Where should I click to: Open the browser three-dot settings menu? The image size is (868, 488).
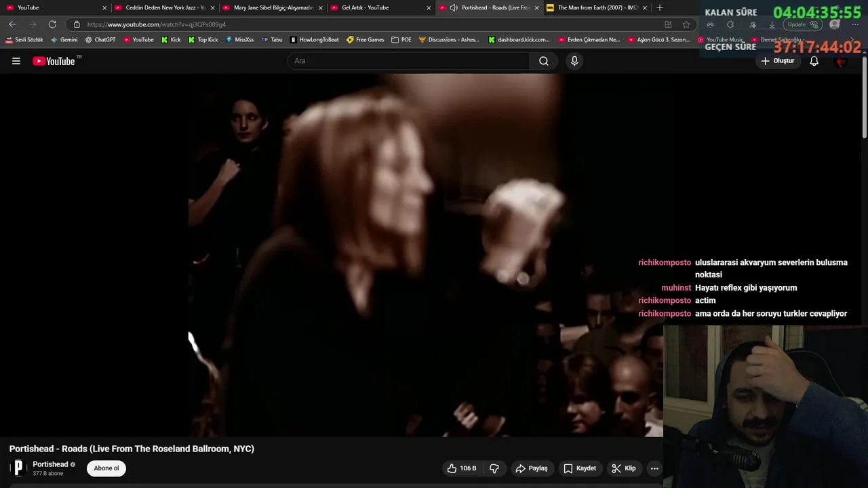[x=856, y=24]
